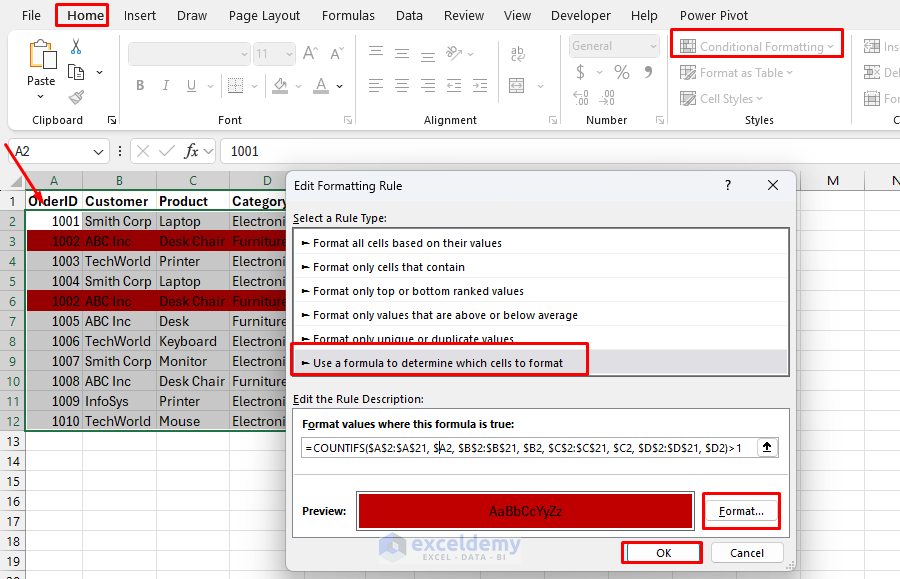This screenshot has width=900, height=579.
Task: Open the General number format dropdown
Action: coord(653,46)
